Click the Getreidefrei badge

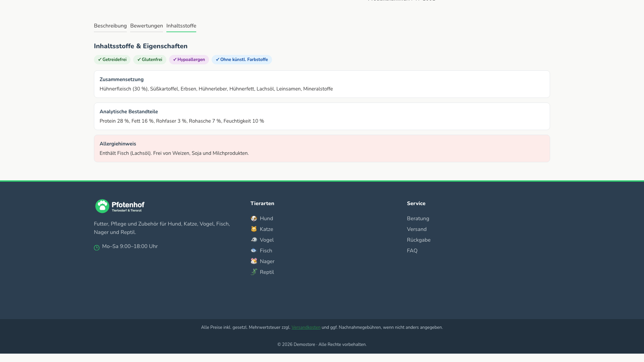point(112,60)
